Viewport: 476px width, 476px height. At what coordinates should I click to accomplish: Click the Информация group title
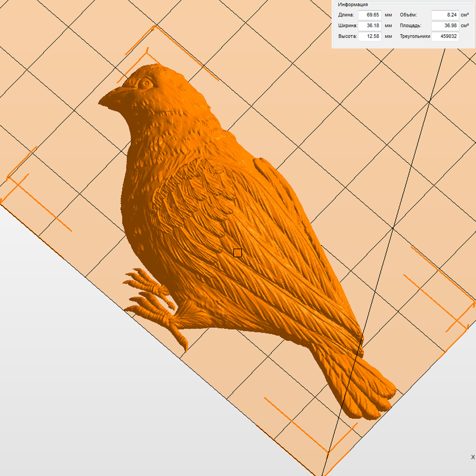[353, 4]
